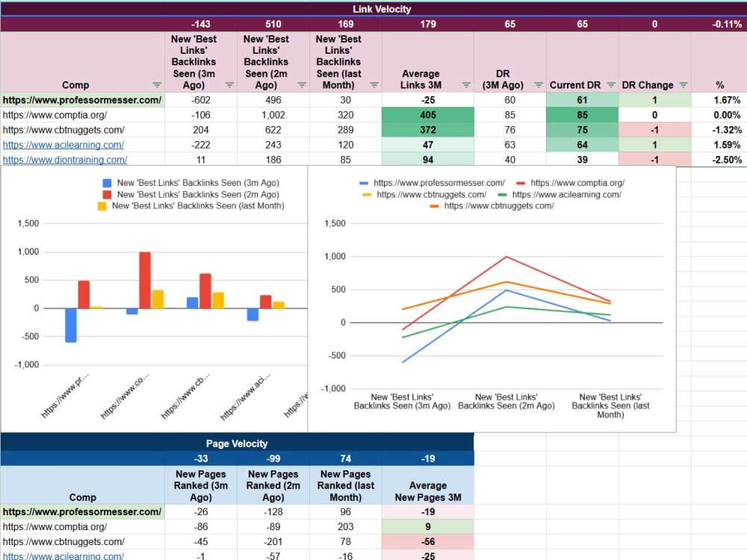Click the 1.67% percentage cell
The height and width of the screenshot is (560, 747).
coord(719,100)
